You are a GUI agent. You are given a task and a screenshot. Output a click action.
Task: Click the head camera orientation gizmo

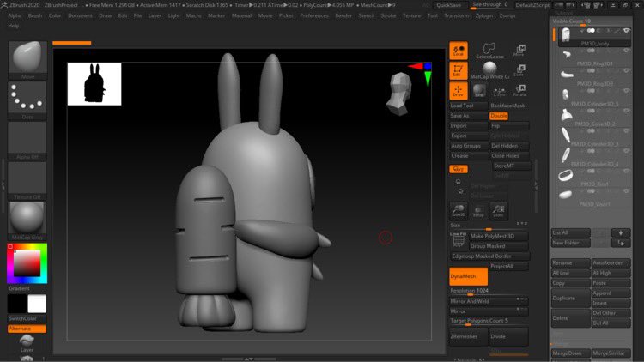398,94
